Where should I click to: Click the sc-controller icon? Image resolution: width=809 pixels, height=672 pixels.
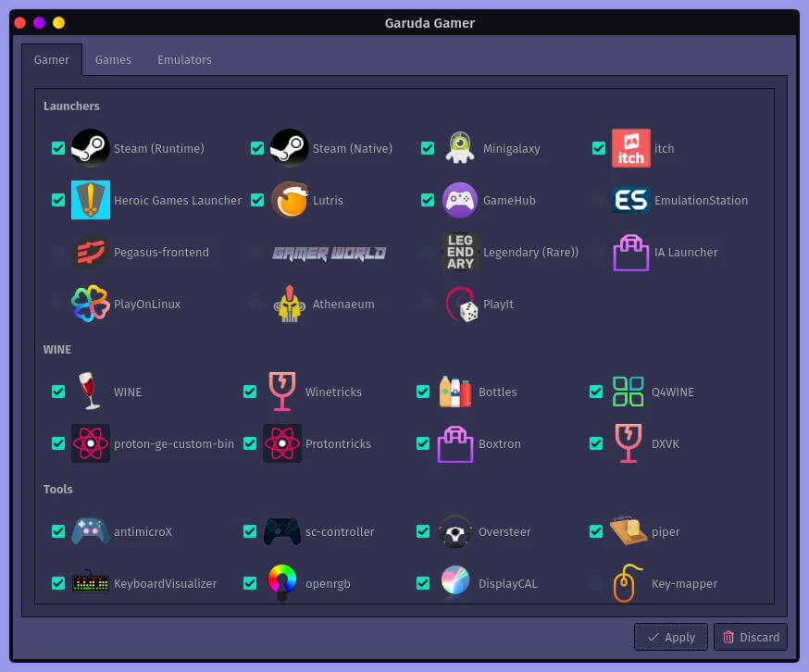[x=281, y=531]
